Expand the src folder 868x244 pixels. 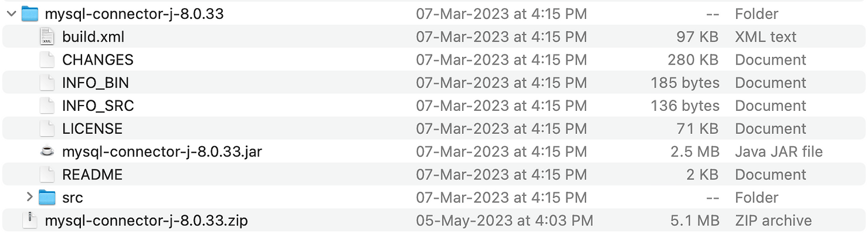(x=29, y=198)
